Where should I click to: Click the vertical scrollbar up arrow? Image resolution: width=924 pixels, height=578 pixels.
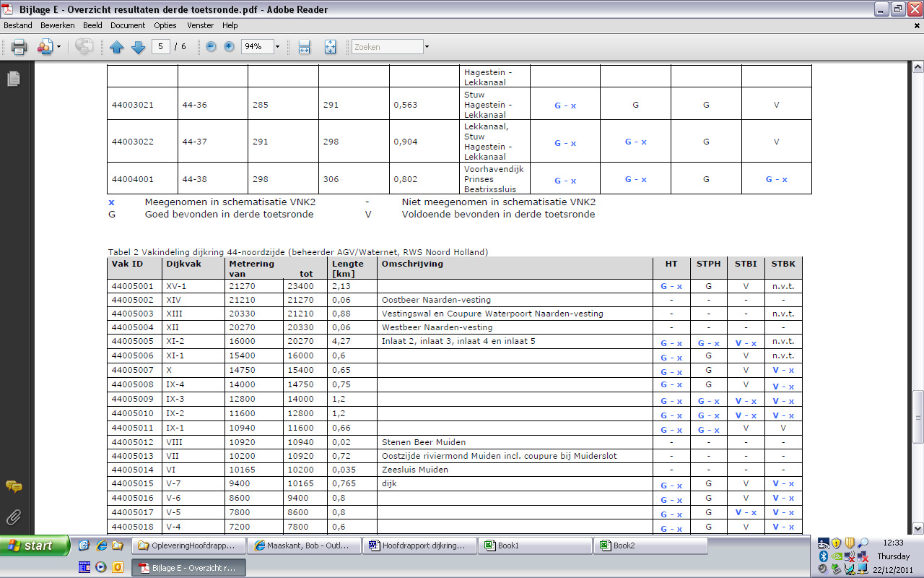918,66
